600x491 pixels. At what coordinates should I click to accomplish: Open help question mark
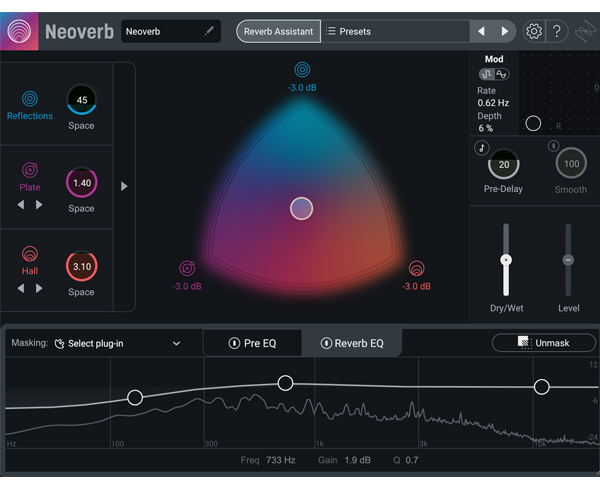[x=557, y=31]
